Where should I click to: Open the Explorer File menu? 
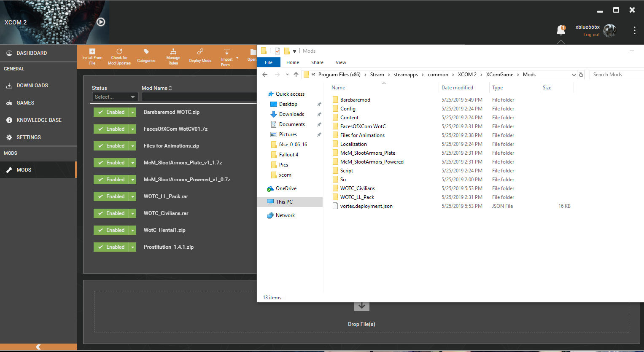tap(269, 62)
